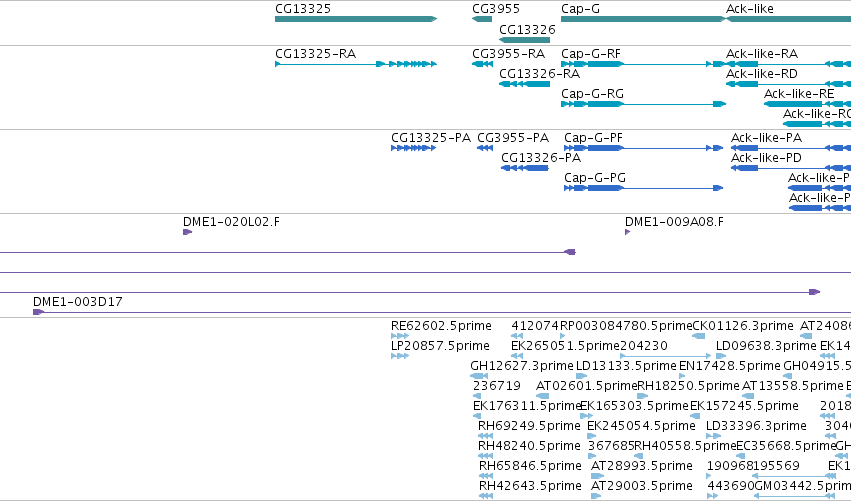Open the CG13325 gene label
Screen dimensions: 851x501
(303, 9)
